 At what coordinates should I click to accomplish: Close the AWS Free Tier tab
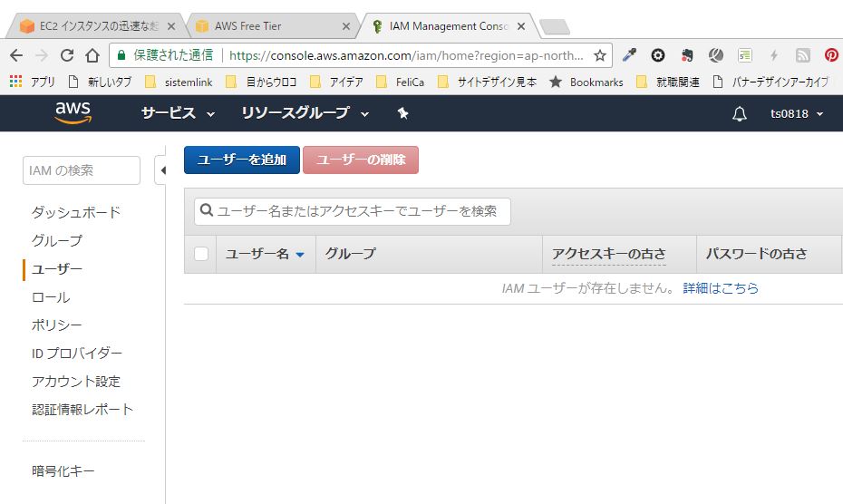(x=346, y=25)
